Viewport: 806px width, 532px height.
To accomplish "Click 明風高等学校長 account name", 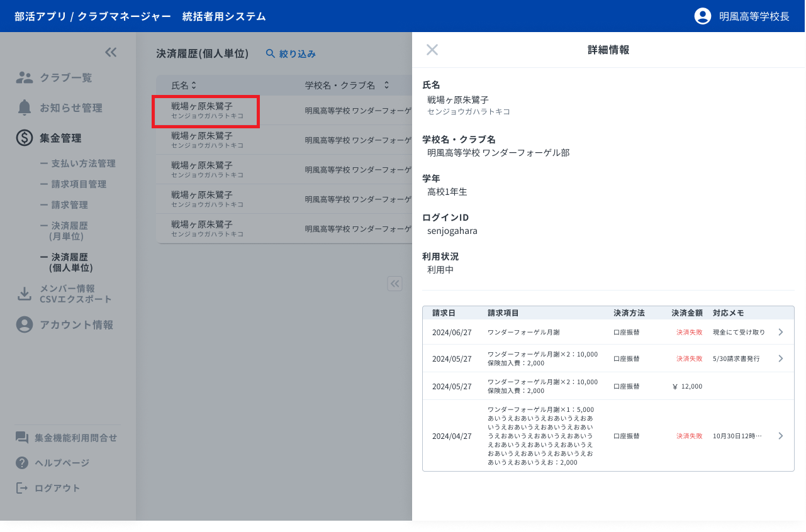I will pos(754,16).
